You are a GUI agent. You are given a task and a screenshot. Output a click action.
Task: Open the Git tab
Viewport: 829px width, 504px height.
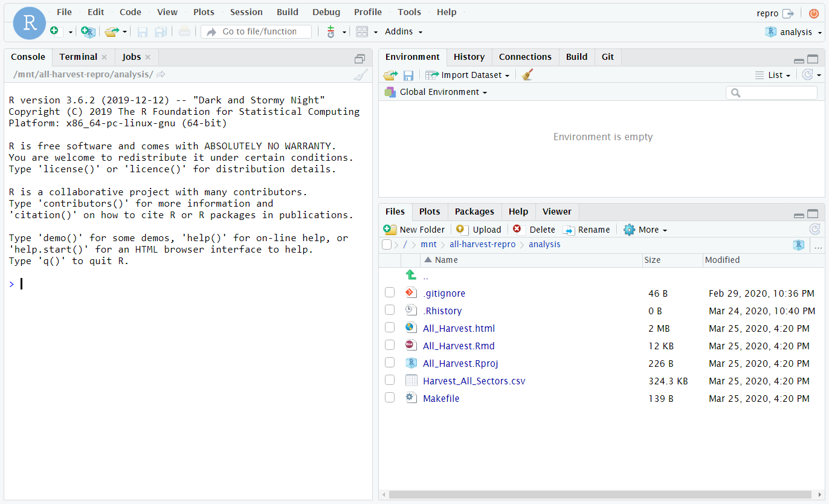pos(608,57)
